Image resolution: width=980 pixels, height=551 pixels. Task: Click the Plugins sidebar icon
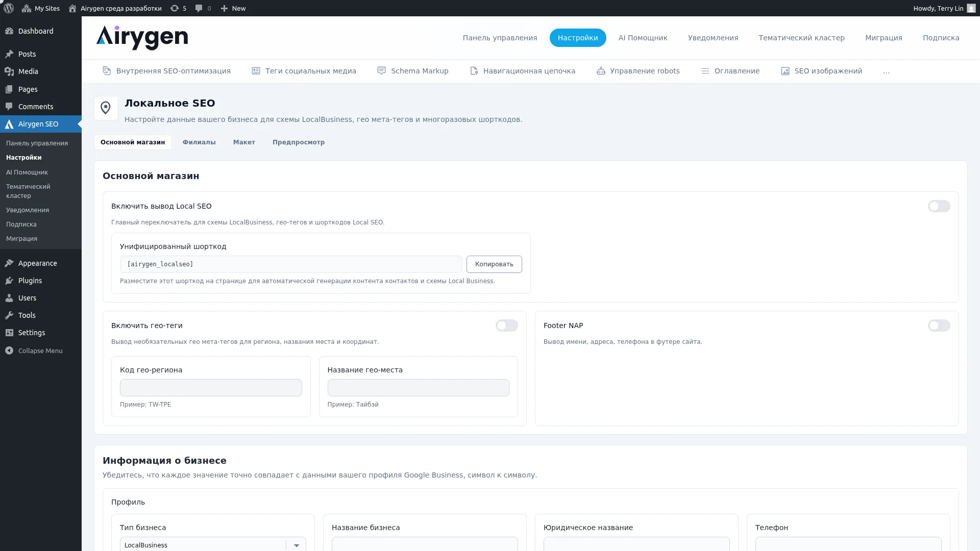9,281
